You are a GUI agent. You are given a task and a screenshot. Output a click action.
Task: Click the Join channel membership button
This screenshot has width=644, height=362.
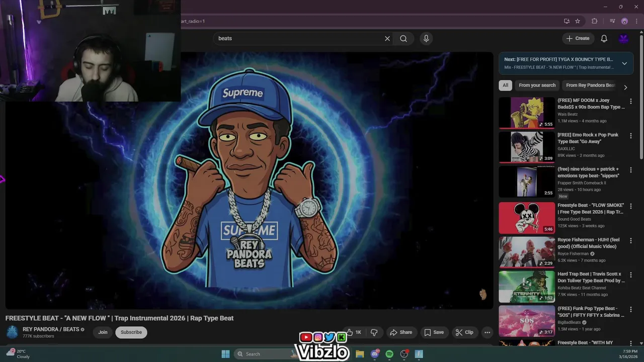(x=103, y=332)
